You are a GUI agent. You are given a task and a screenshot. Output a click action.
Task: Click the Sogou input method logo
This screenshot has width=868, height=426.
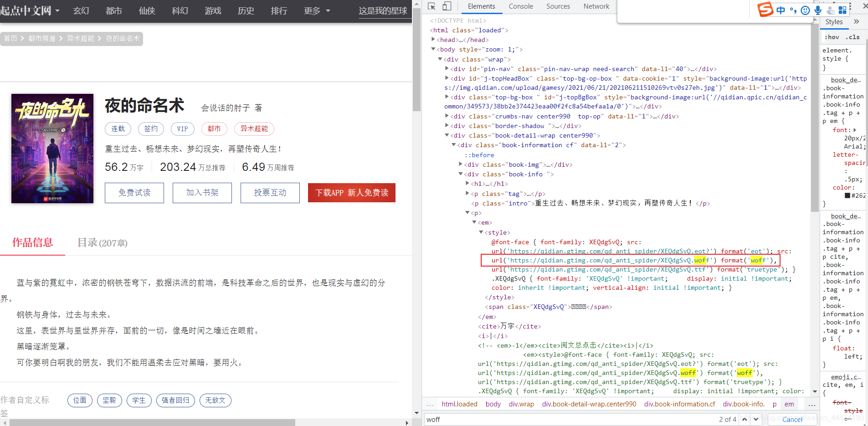point(765,9)
